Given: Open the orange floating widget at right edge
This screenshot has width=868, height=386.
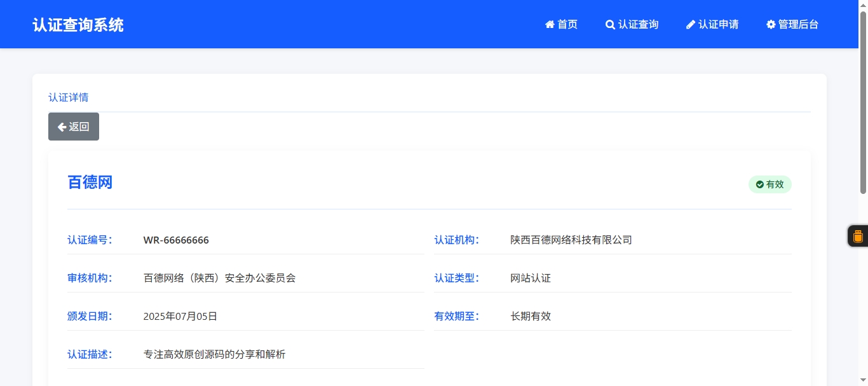Looking at the screenshot, I should (x=858, y=237).
